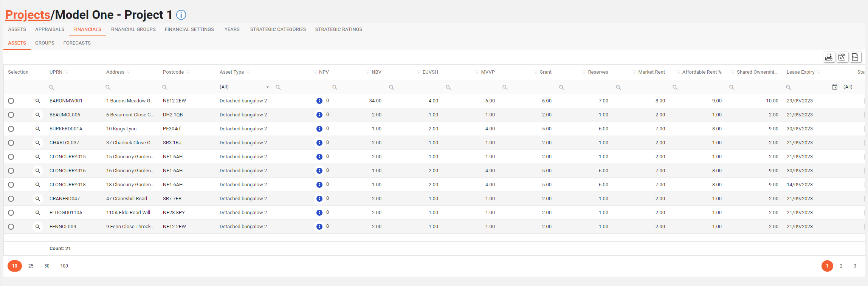The width and height of the screenshot is (868, 286).
Task: Open the Postcode column header filter
Action: click(188, 72)
